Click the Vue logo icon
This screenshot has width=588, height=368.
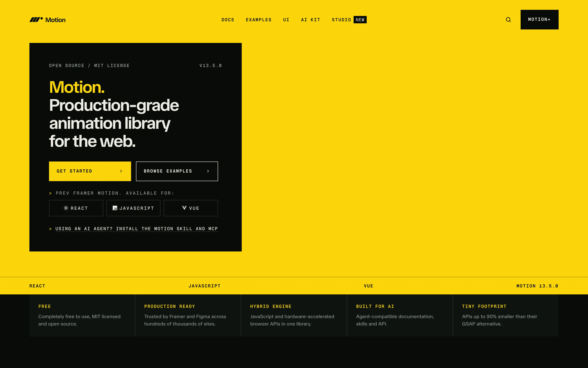point(184,208)
